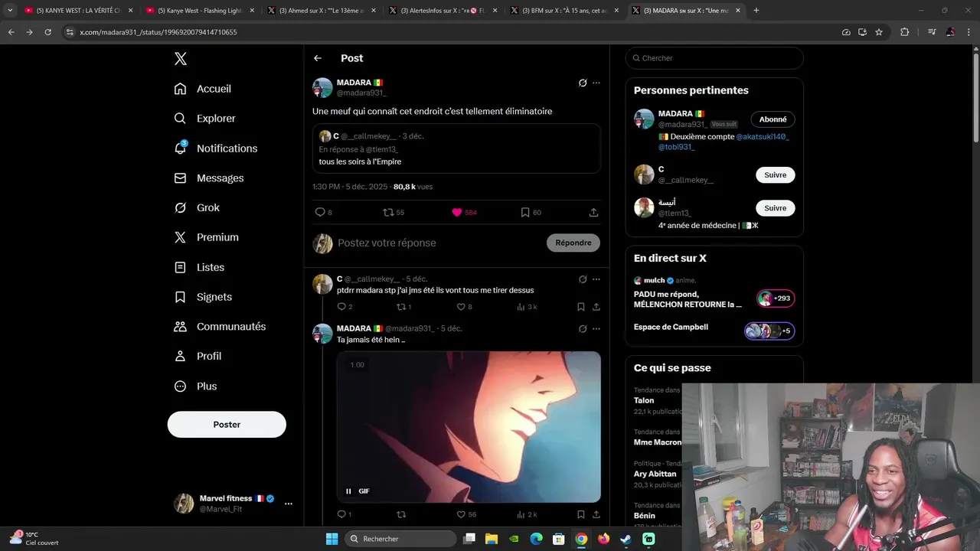Open Explorer in the sidebar
Image resolution: width=980 pixels, height=551 pixels.
[205, 119]
